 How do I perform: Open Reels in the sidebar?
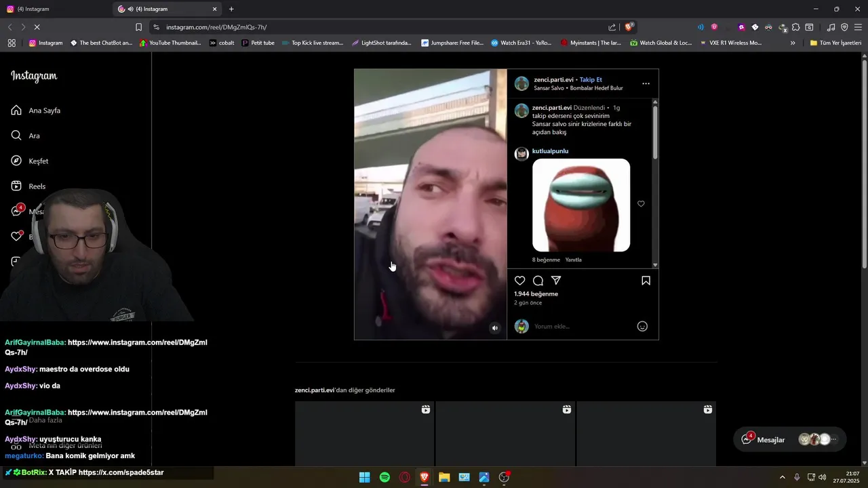[x=28, y=186]
